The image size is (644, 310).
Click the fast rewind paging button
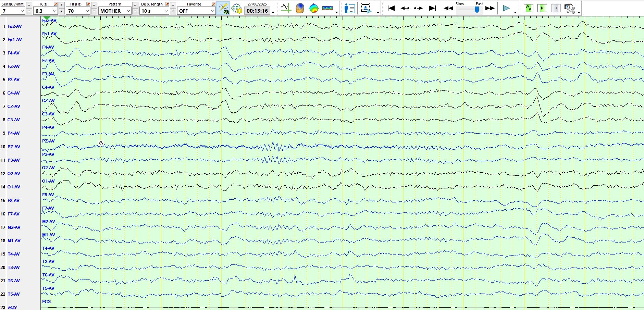tap(448, 8)
